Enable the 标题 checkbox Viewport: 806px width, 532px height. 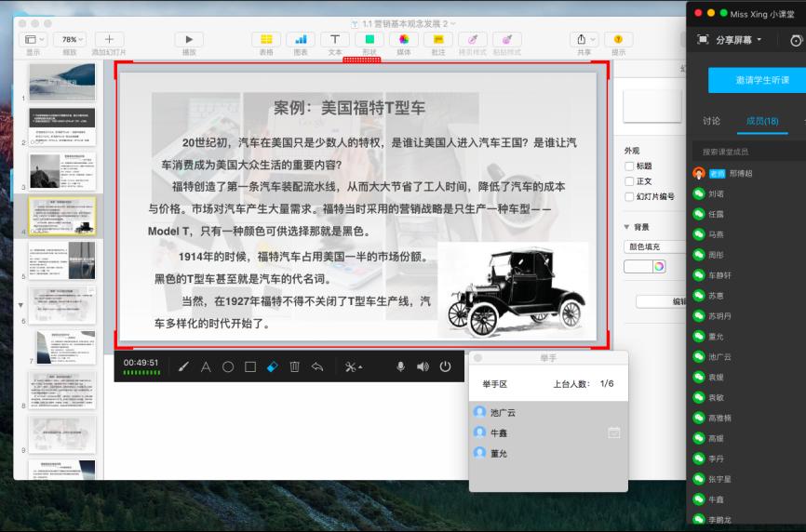point(630,166)
